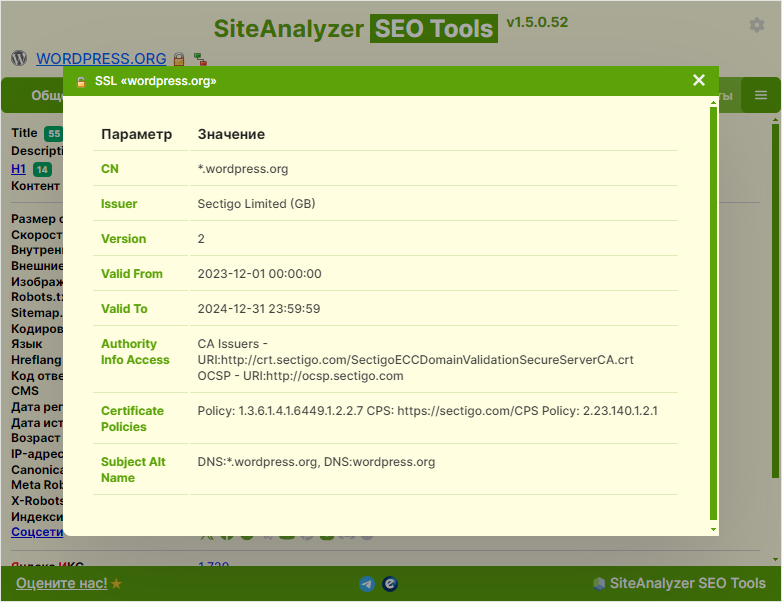Click the star icon next to Оцените нас
The image size is (782, 602).
(x=117, y=583)
